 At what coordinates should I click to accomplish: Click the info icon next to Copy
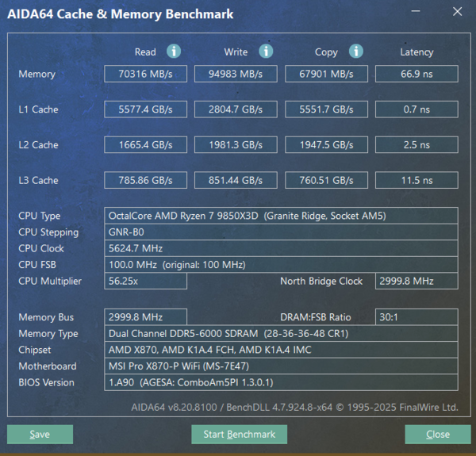(x=355, y=52)
